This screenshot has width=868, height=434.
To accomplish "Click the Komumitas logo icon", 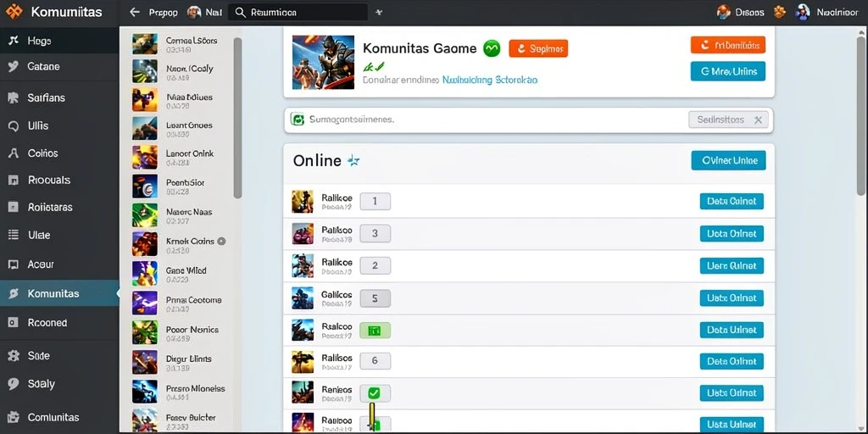I will pyautogui.click(x=14, y=11).
